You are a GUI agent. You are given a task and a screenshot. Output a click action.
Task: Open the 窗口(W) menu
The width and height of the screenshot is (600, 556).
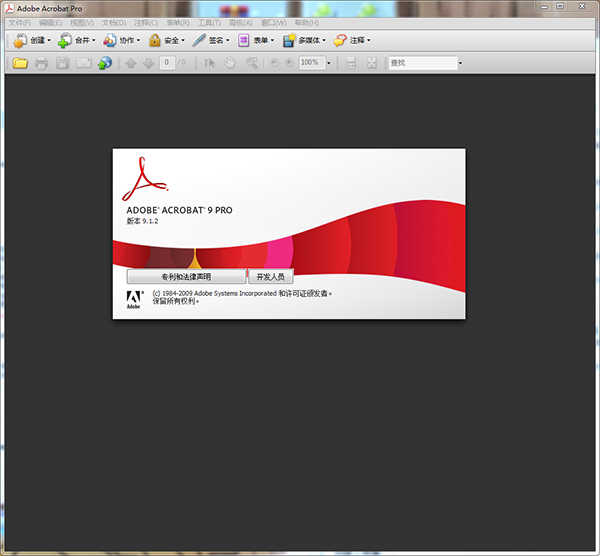(x=274, y=23)
